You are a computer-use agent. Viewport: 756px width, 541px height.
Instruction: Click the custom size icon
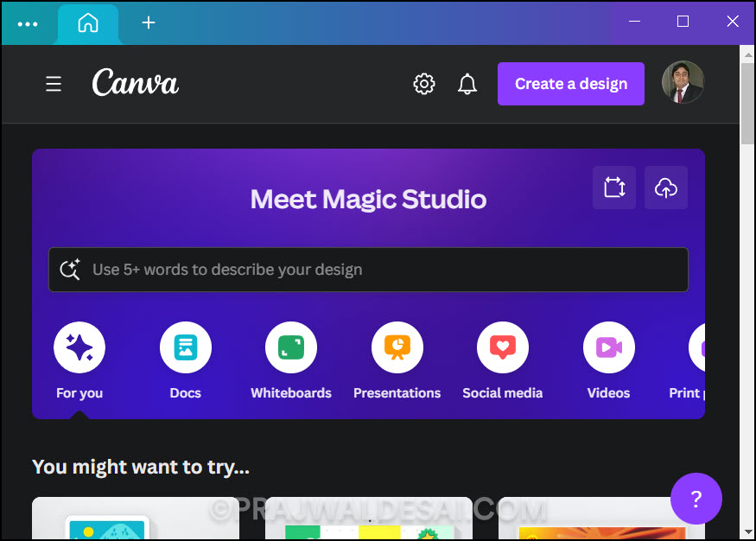pos(614,188)
